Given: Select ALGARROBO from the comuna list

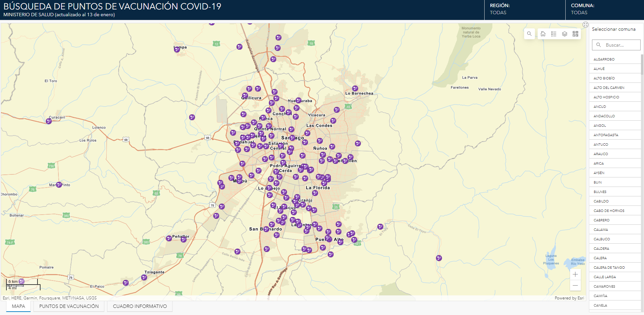Looking at the screenshot, I should [x=604, y=59].
